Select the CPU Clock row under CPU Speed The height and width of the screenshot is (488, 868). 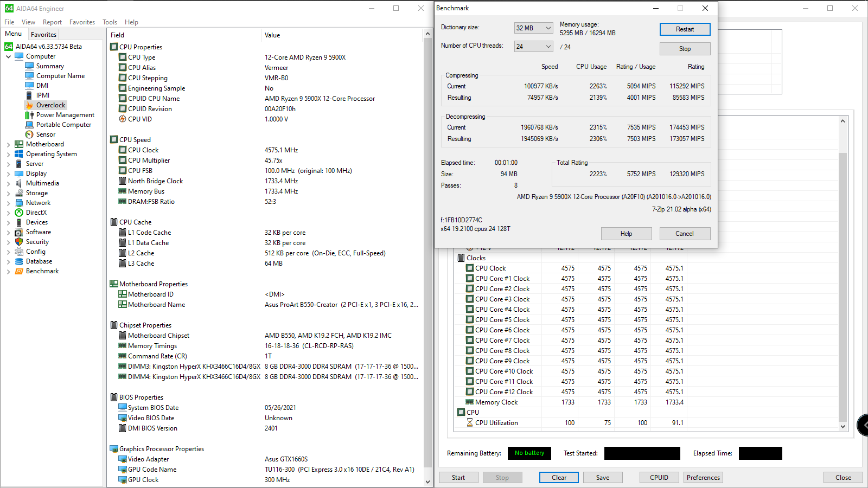265,150
